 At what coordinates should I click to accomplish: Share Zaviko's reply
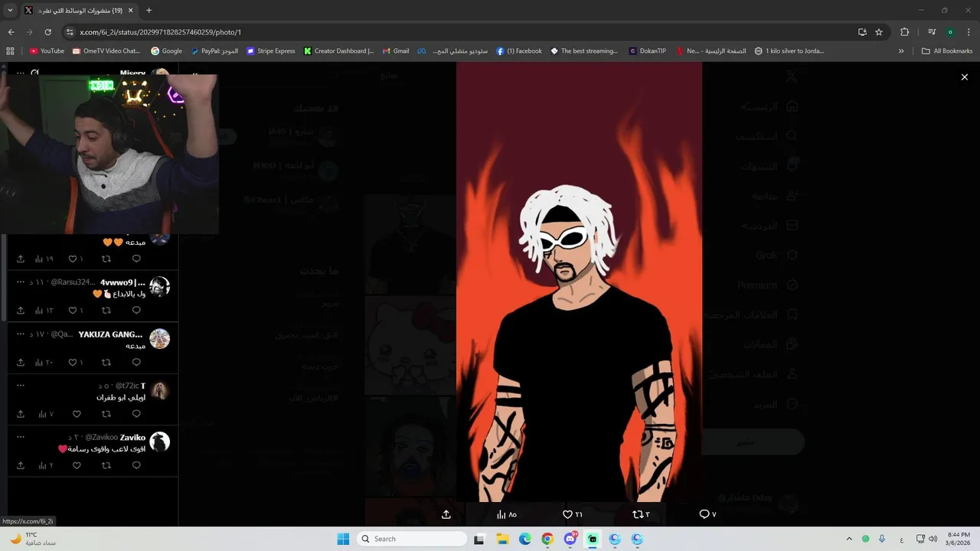(x=21, y=465)
